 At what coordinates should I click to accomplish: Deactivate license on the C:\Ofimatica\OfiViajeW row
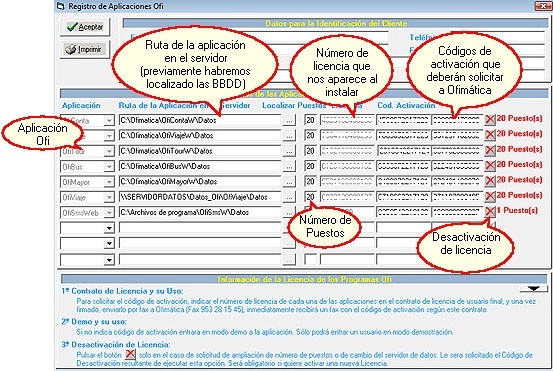point(490,135)
